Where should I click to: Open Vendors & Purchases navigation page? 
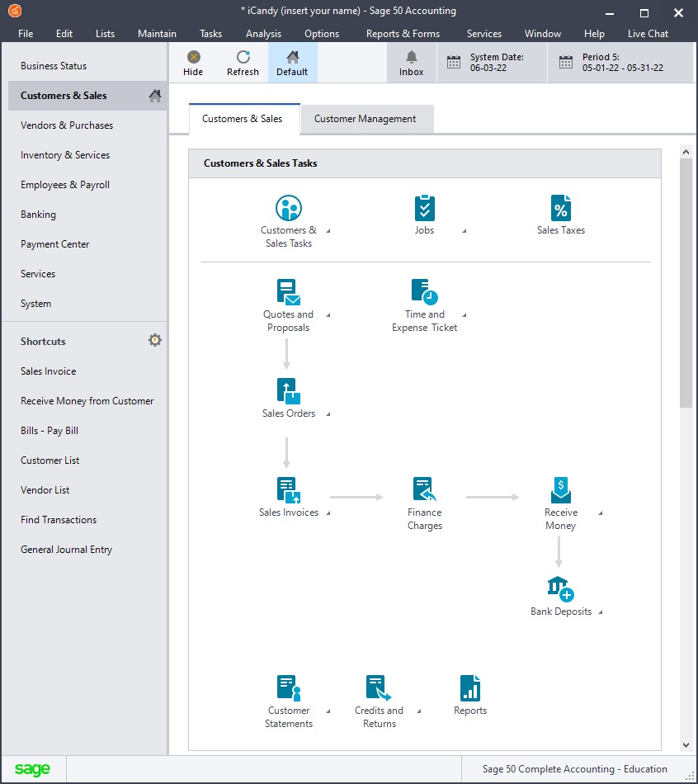67,125
